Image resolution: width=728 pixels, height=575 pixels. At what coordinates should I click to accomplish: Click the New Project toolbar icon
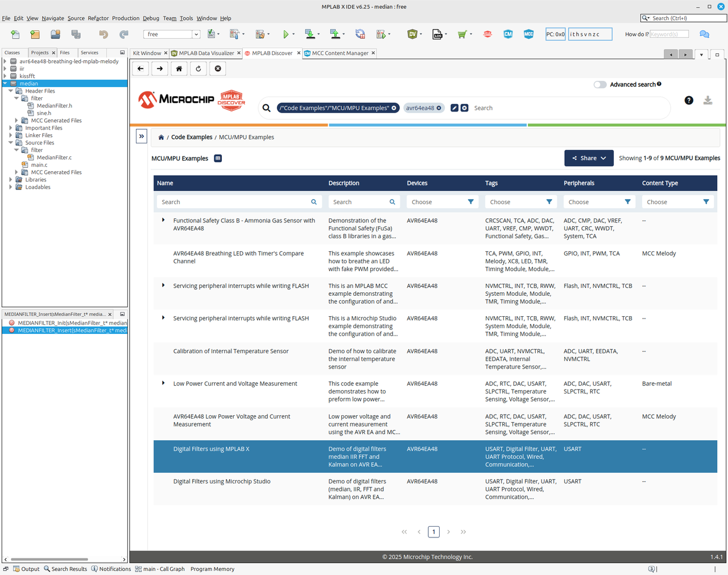pyautogui.click(x=35, y=35)
